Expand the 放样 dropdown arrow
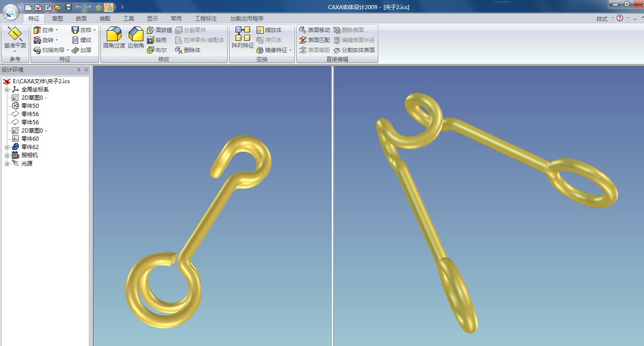Viewport: 644px width, 346px height. (x=95, y=30)
